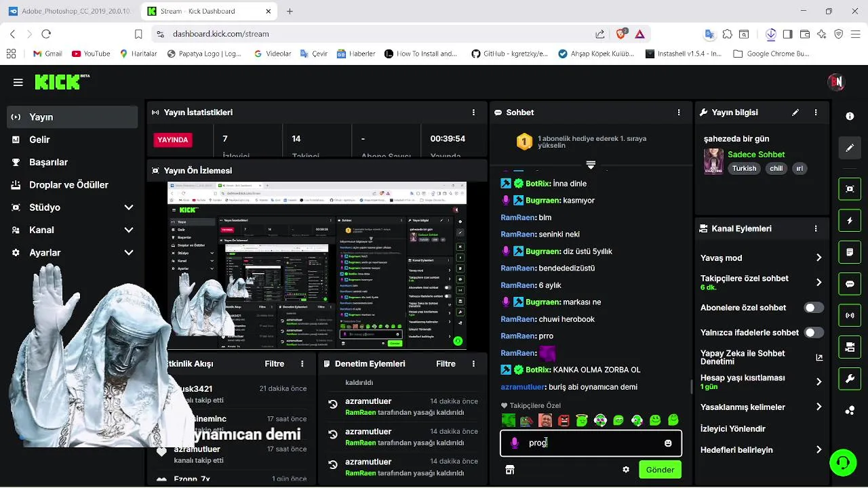Open the hamburger menu beside the Kick logo
Viewport: 868px width, 488px height.
(18, 82)
